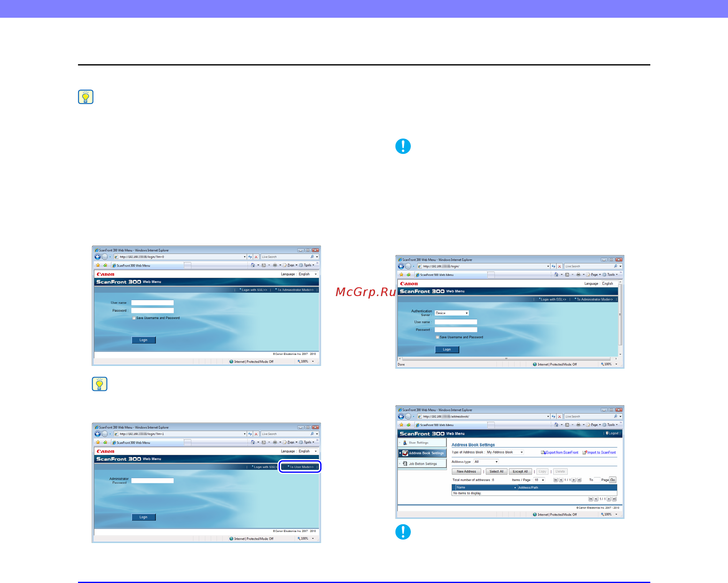This screenshot has width=728, height=583.
Task: Click Favorites star in Administrator Password window
Action: 98,442
